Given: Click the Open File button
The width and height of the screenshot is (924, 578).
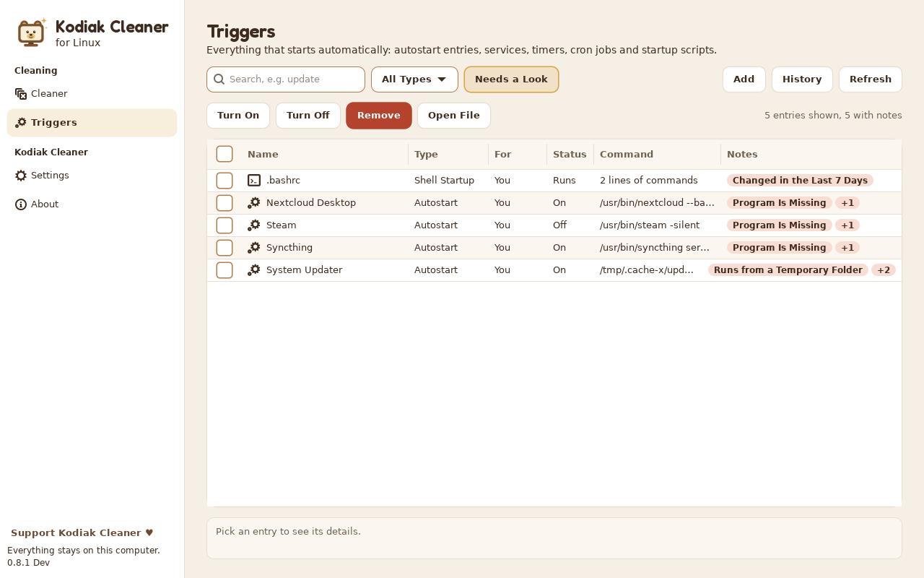Looking at the screenshot, I should click(454, 116).
